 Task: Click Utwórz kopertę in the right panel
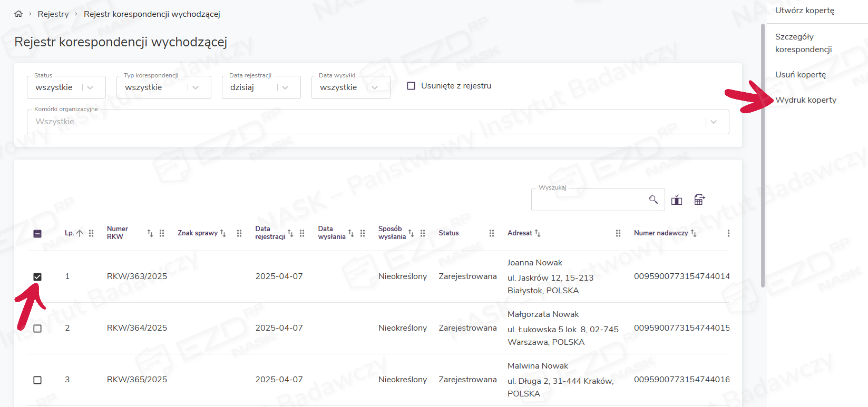click(x=804, y=11)
